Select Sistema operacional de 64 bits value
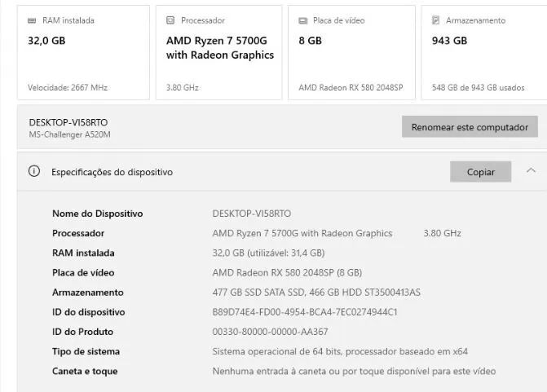The width and height of the screenshot is (547, 392). [340, 351]
